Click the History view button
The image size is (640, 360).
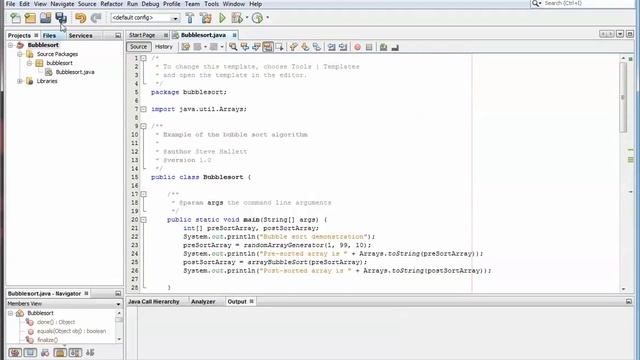click(x=164, y=47)
